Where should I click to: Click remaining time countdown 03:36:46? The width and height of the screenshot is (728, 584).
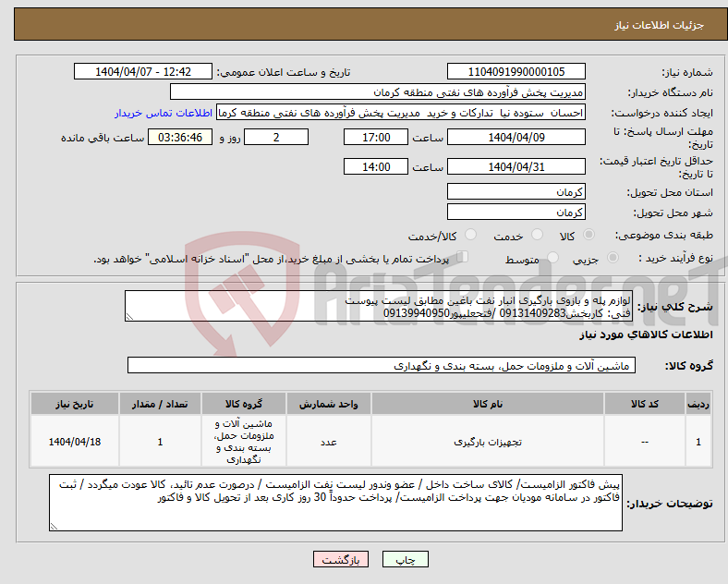[x=180, y=137]
